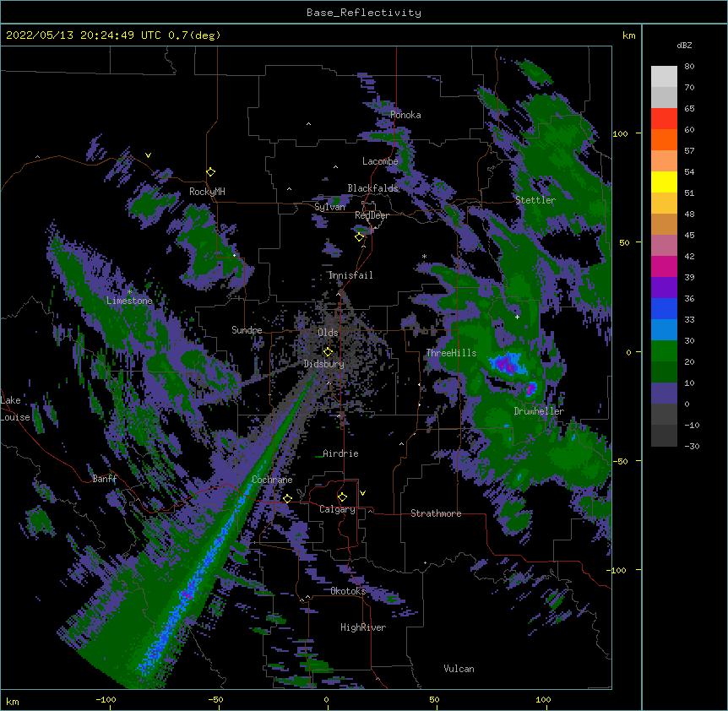728x711 pixels.
Task: Click the Ponoka city label
Action: coord(405,115)
